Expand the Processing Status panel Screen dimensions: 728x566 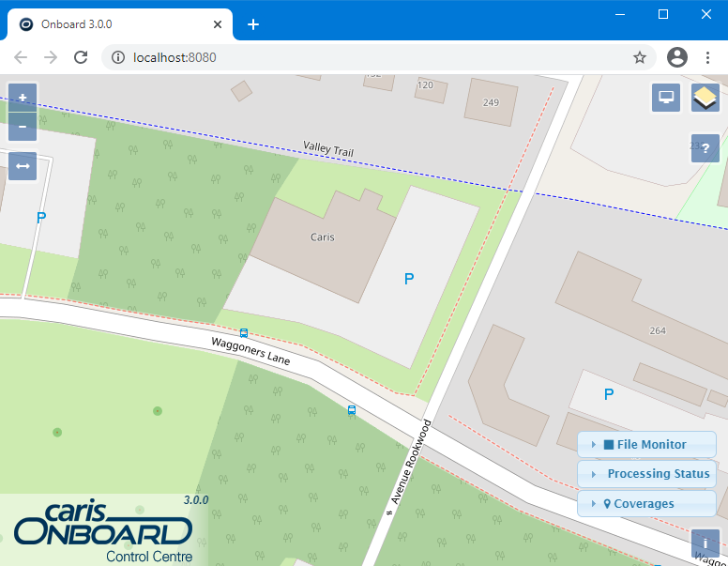pos(646,474)
